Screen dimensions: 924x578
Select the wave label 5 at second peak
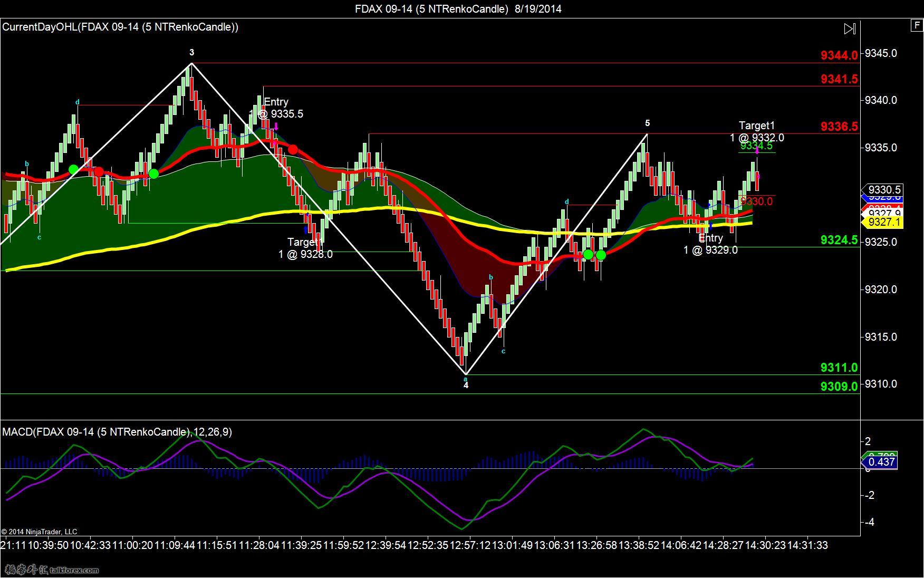(x=648, y=123)
